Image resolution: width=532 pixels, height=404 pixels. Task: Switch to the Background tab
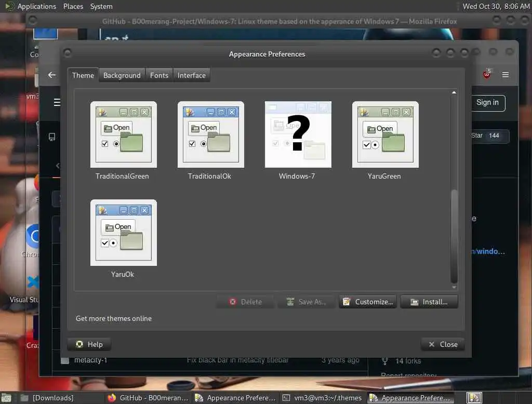tap(122, 75)
